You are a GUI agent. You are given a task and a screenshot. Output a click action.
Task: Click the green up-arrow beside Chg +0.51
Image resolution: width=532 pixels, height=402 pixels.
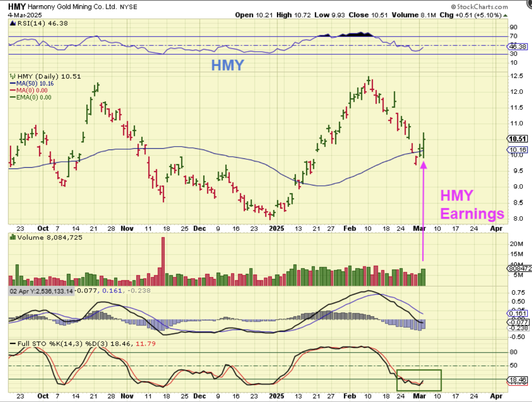(505, 15)
